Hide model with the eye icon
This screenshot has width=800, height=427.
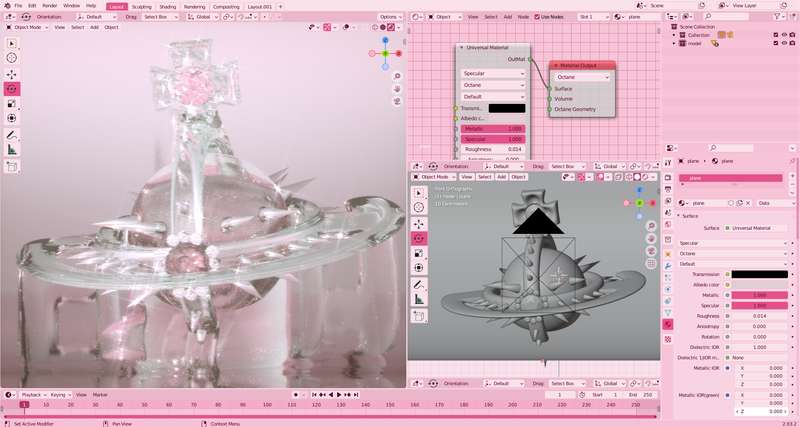[784, 43]
